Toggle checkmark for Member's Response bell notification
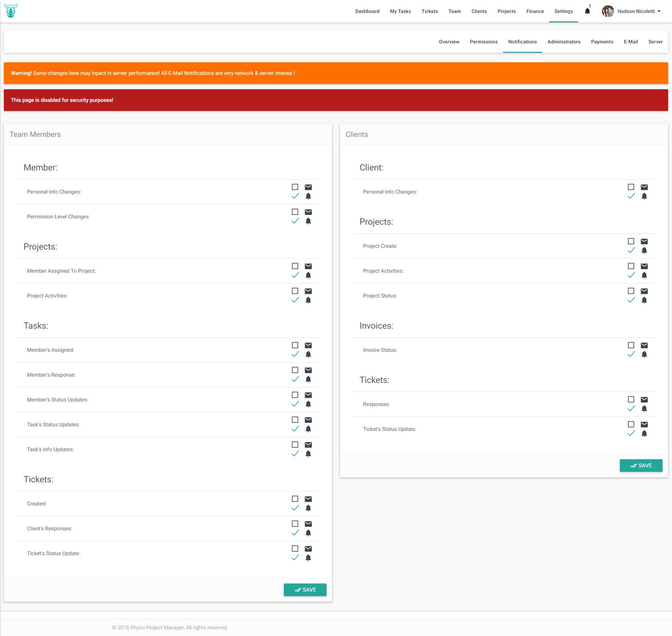 295,379
